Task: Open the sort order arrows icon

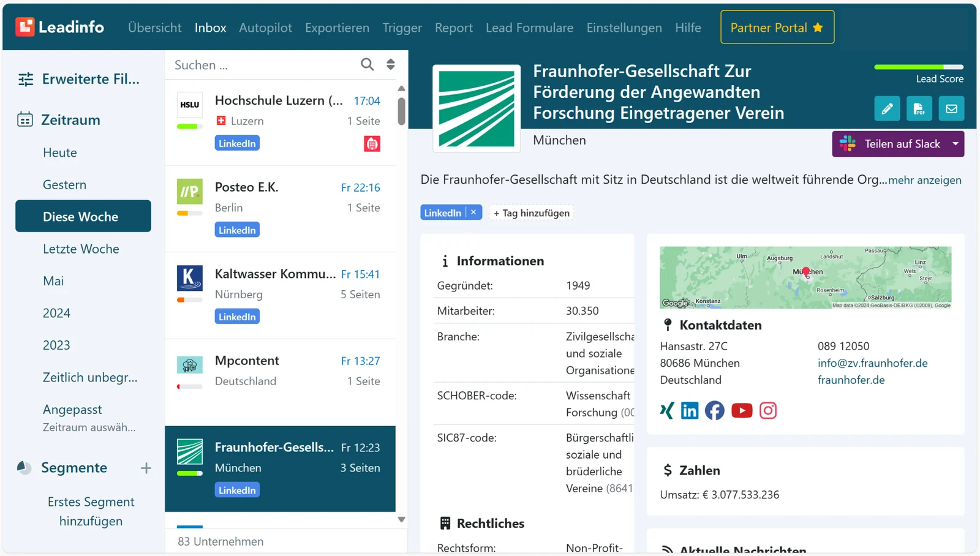Action: pos(391,64)
